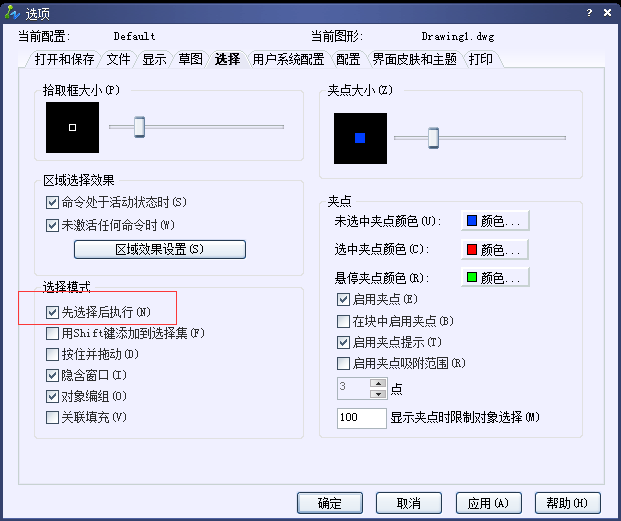The image size is (621, 521).
Task: Open the green hover grip color picker
Action: (x=495, y=277)
